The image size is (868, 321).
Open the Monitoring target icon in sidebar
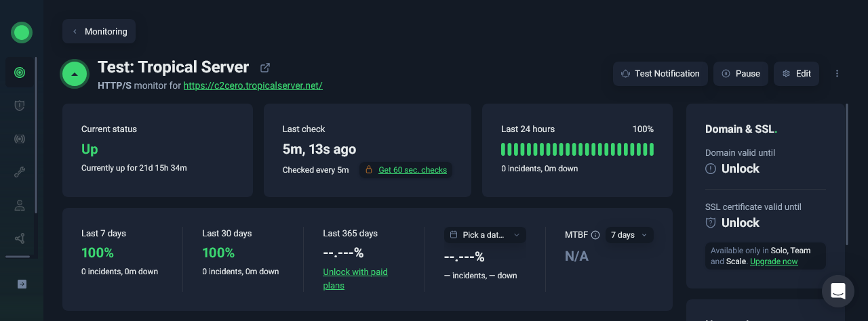20,72
